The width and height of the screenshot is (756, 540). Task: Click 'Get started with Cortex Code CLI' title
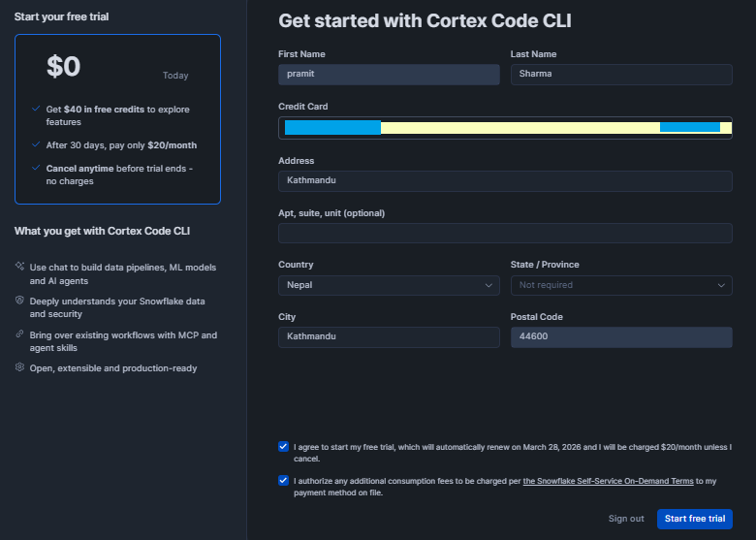pos(425,21)
